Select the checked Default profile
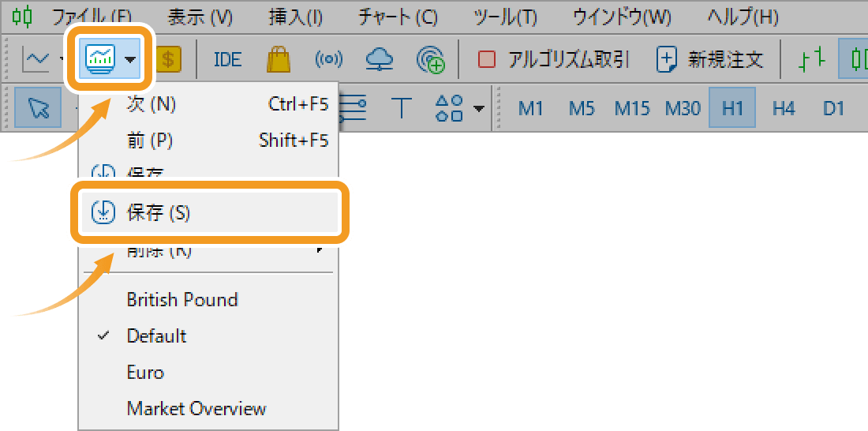This screenshot has width=868, height=431. (x=208, y=335)
